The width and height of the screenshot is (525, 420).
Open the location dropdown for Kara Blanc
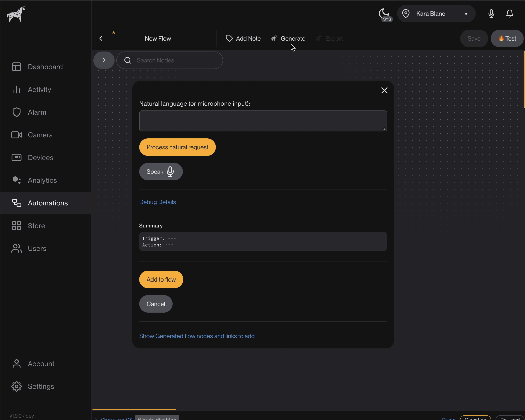[466, 14]
